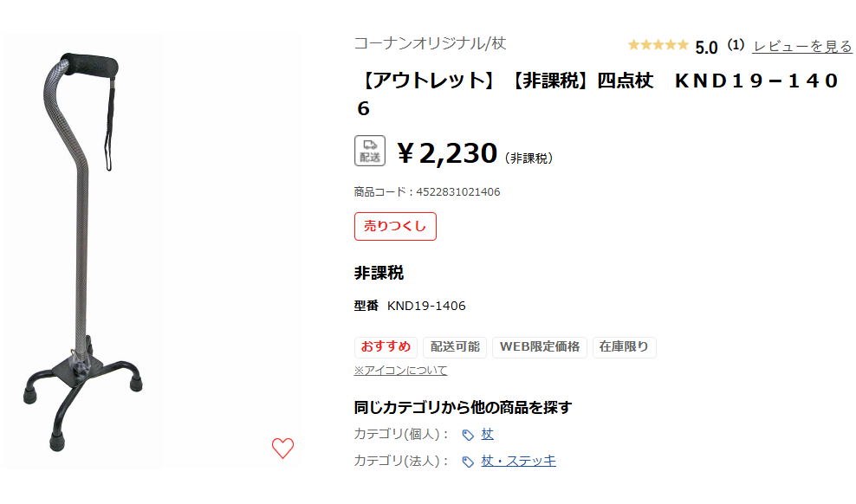856x504 pixels.
Task: Select the おすすめ badge
Action: [x=386, y=346]
